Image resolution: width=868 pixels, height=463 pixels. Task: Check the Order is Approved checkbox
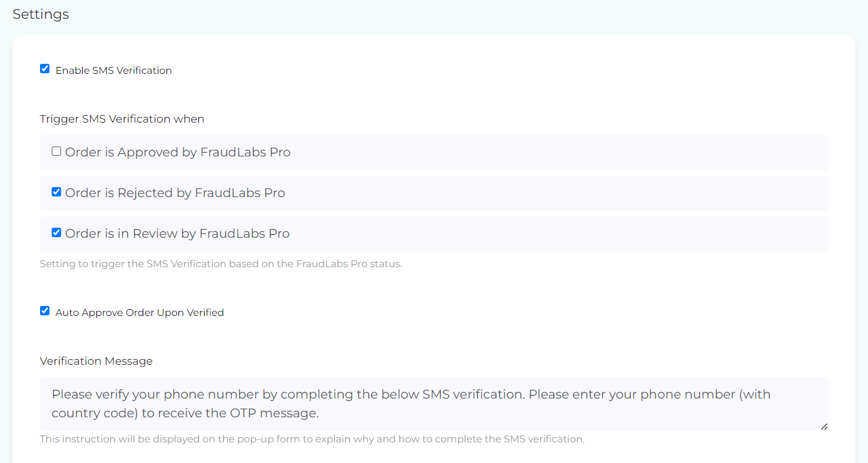click(x=56, y=151)
